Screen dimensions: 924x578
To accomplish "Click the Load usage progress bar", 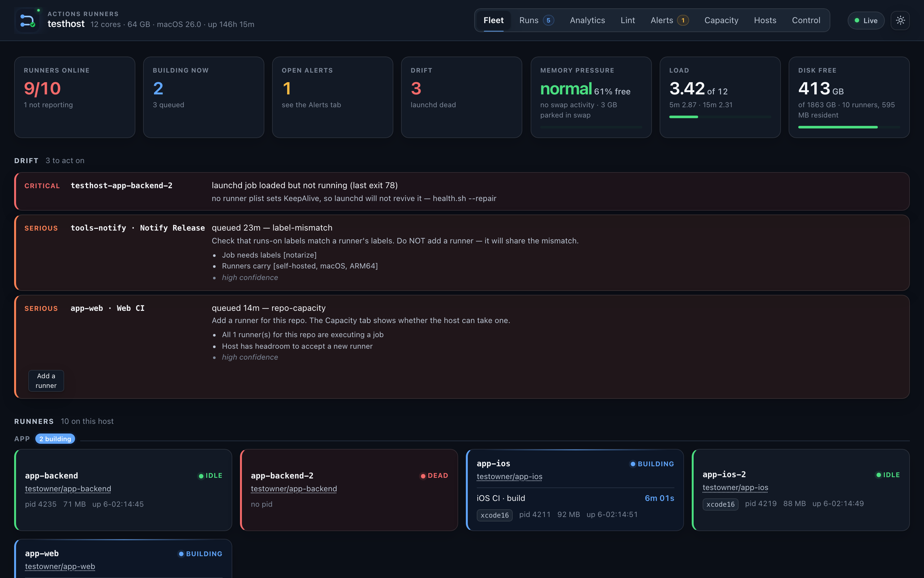I will click(x=720, y=117).
